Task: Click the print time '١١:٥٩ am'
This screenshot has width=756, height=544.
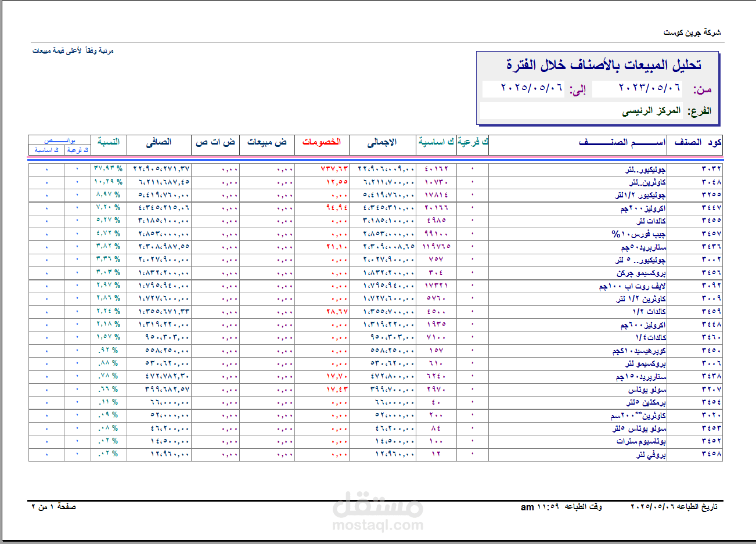Action: click(x=540, y=507)
